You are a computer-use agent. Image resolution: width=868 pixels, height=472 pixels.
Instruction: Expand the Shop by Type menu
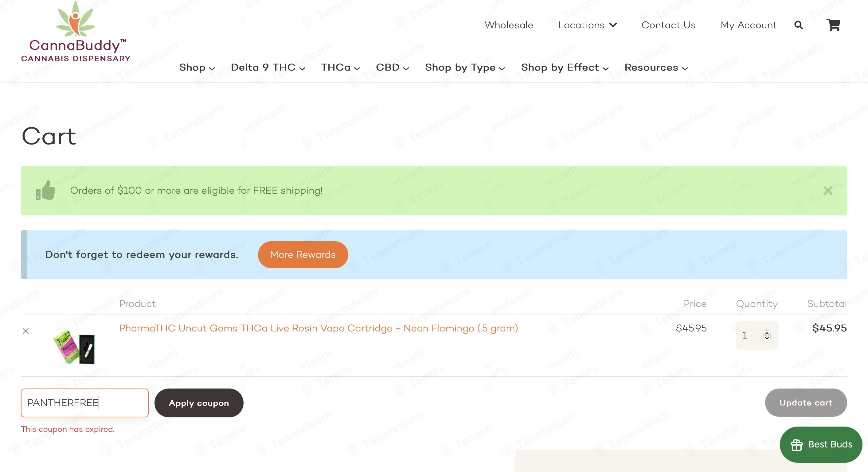(465, 67)
